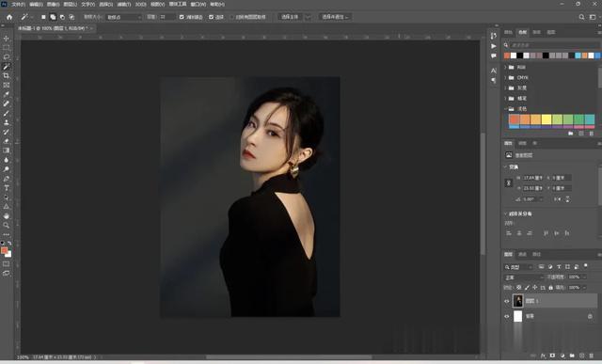Viewport: 602px width, 364px height.
Task: Switch to the leftmost tab of swatches panel group
Action: click(x=508, y=32)
